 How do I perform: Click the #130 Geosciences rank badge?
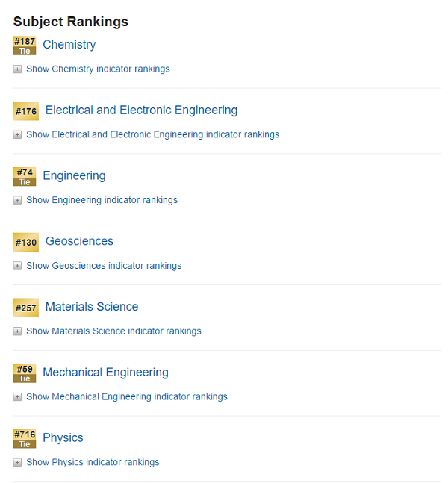click(26, 243)
